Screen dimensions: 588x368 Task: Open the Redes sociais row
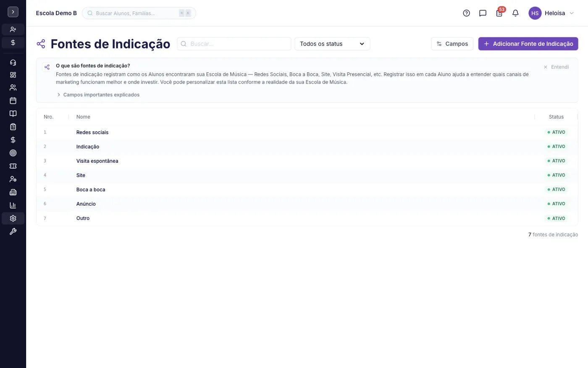(307, 132)
